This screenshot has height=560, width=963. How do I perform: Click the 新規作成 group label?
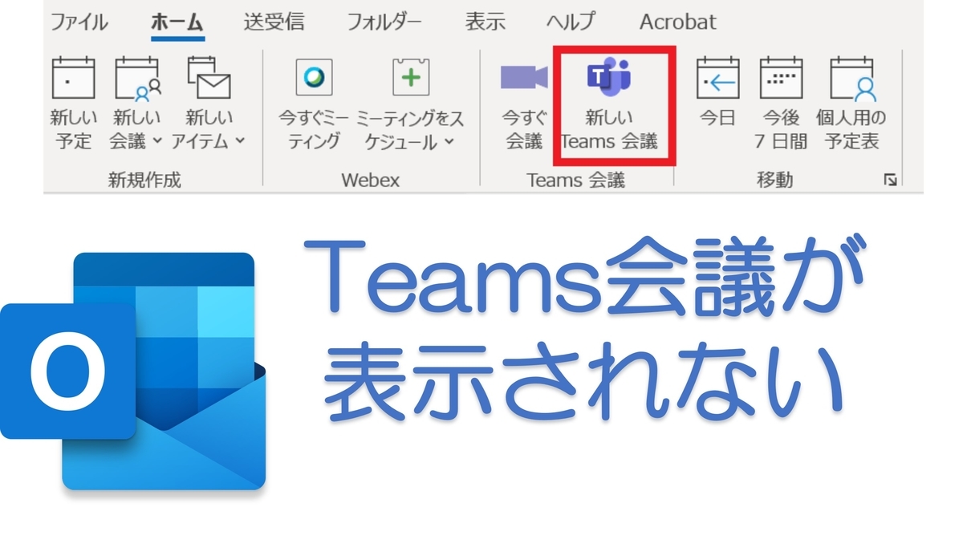pyautogui.click(x=144, y=180)
